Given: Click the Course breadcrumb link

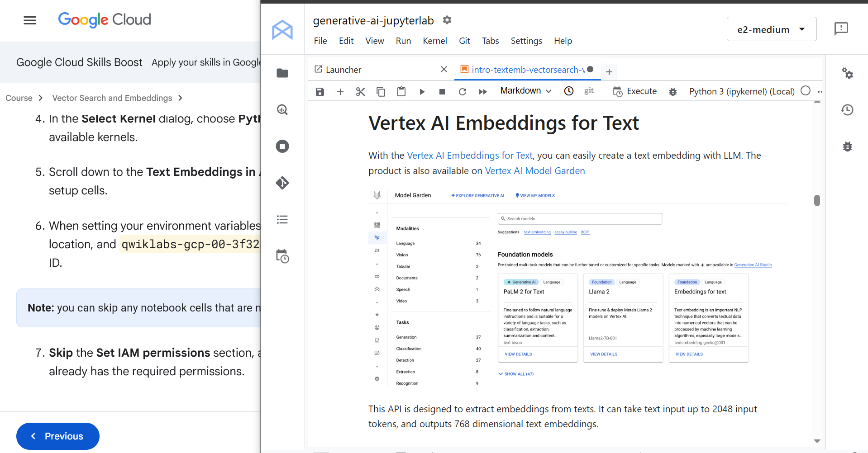Looking at the screenshot, I should point(19,98).
